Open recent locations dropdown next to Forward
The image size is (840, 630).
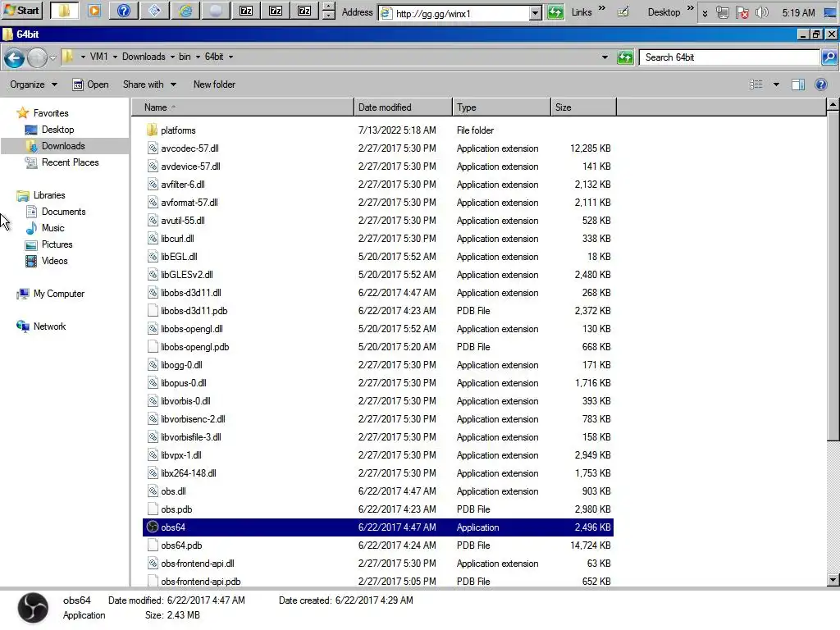tap(52, 58)
